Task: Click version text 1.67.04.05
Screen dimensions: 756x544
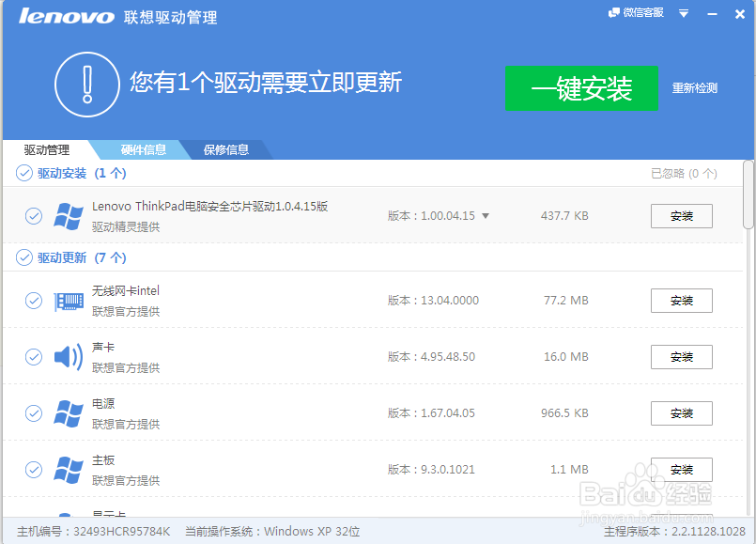Action: click(x=447, y=413)
